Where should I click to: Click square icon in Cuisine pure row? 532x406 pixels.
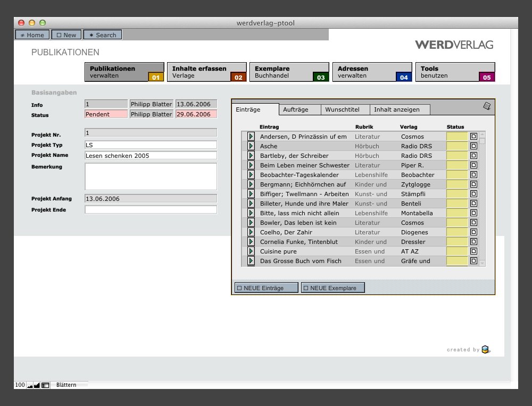(x=473, y=251)
